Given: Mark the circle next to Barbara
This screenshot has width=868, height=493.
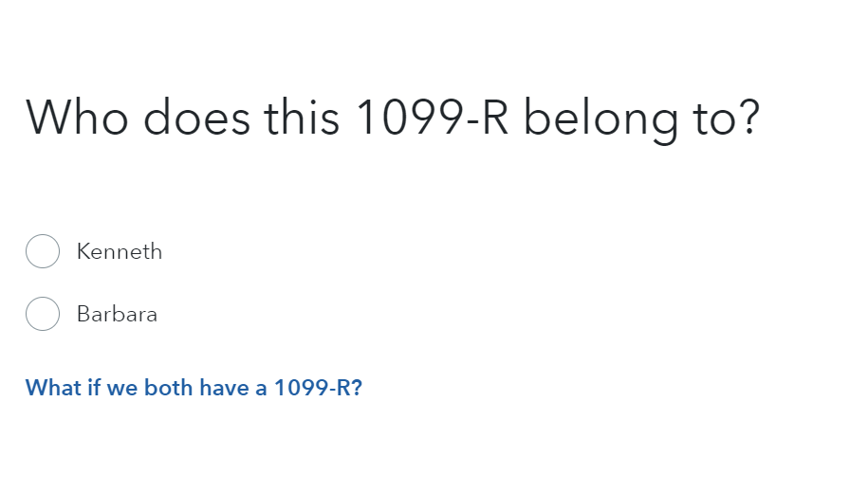Looking at the screenshot, I should (x=43, y=314).
